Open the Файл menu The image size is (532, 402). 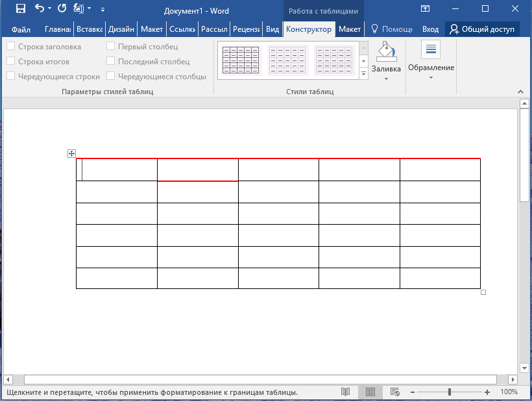(x=21, y=30)
